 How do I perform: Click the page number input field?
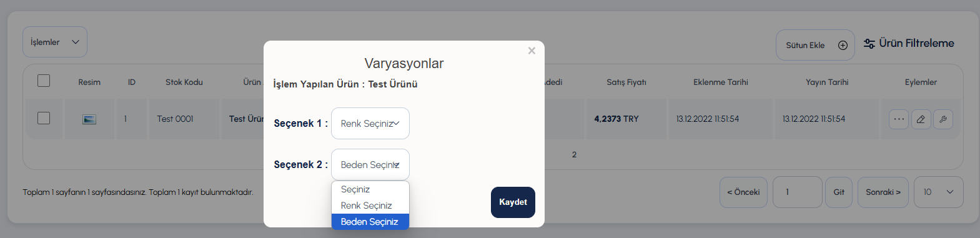tap(798, 192)
